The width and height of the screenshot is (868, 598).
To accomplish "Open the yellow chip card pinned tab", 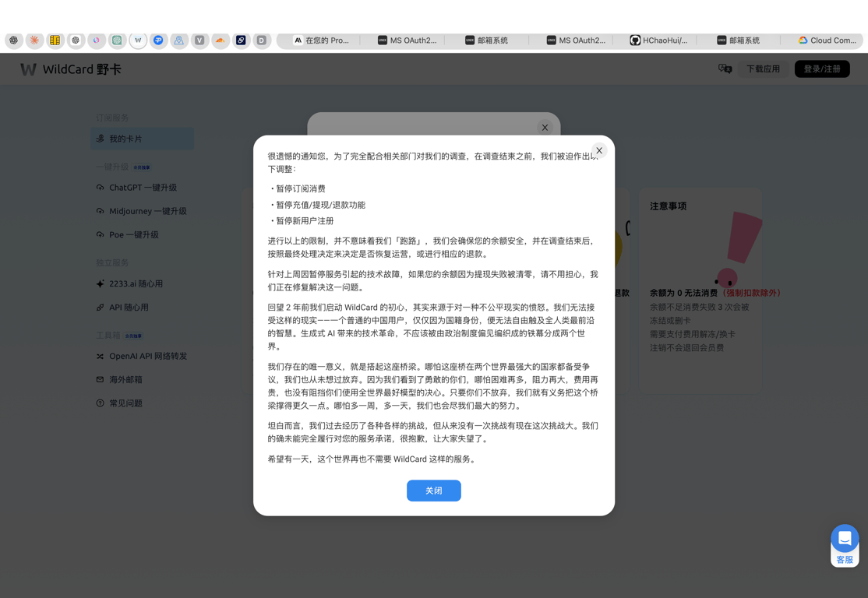I will [55, 40].
